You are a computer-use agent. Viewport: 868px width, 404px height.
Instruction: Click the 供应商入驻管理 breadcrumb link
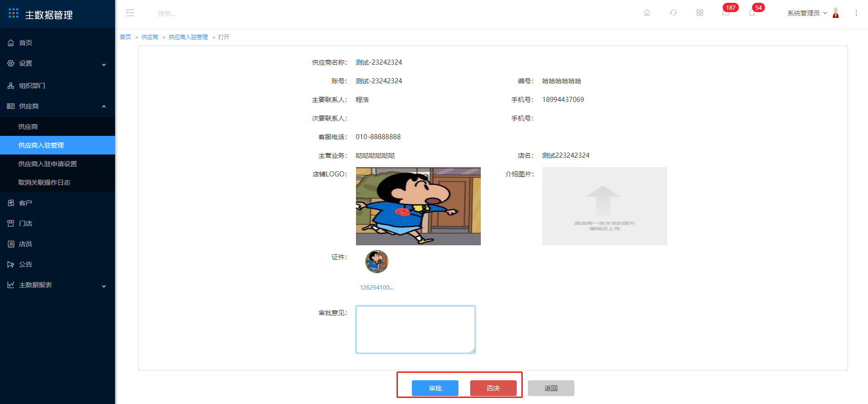click(188, 37)
